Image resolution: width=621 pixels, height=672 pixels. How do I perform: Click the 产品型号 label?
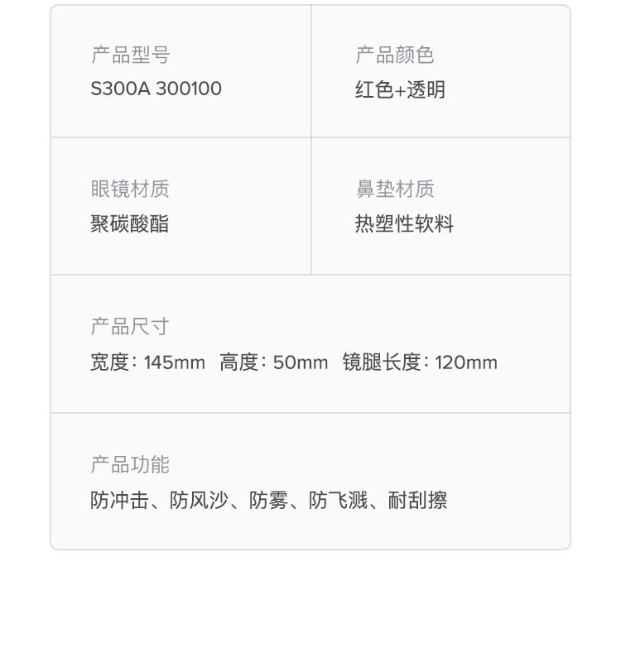131,55
